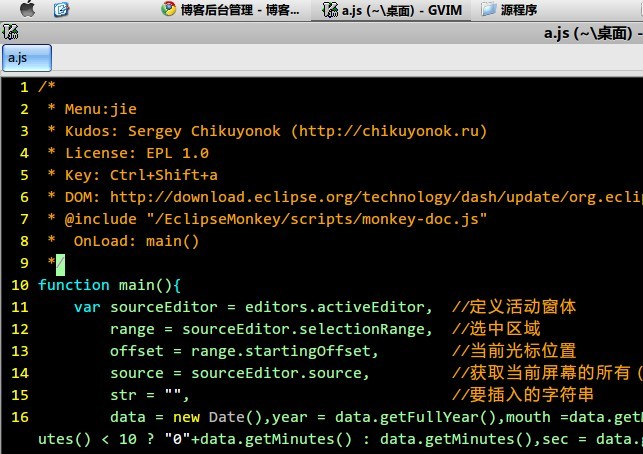Open the 源程序 folder taskbar entry
Viewport: 643px width, 454px height.
pos(509,9)
